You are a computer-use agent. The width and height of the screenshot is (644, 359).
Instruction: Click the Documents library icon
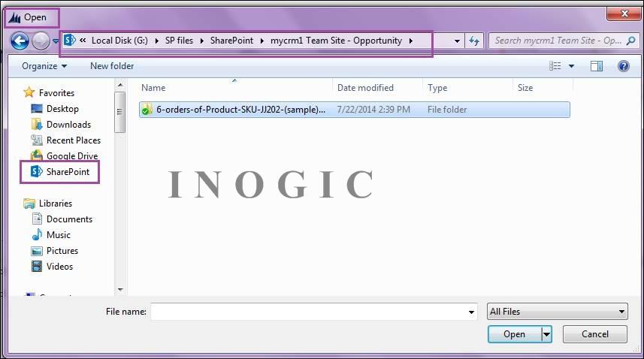coord(37,219)
